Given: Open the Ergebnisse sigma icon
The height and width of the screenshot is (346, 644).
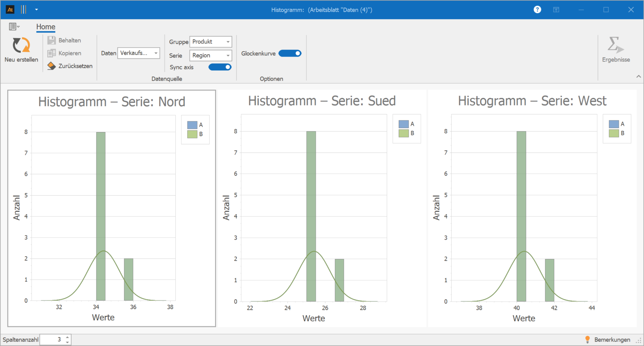Looking at the screenshot, I should point(615,45).
